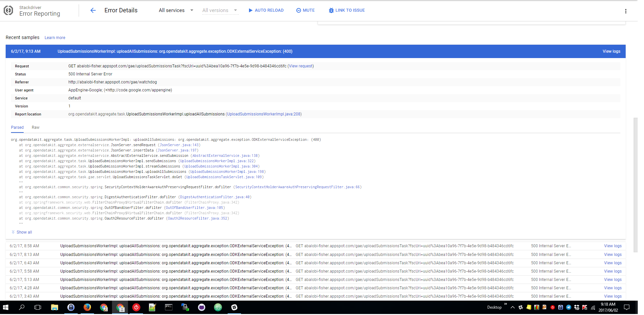This screenshot has height=315, width=644.
Task: Switch to the Raw tab
Action: 36,127
